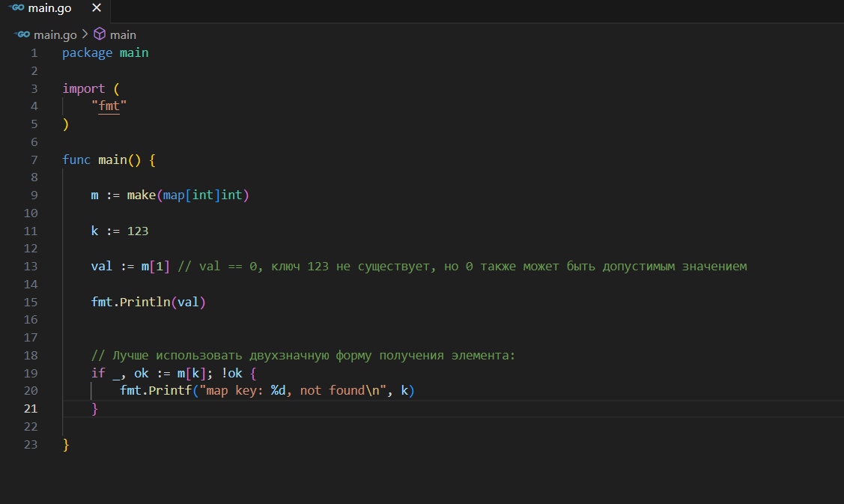
Task: Click the cube symbol icon in the breadcrumb
Action: pyautogui.click(x=100, y=34)
